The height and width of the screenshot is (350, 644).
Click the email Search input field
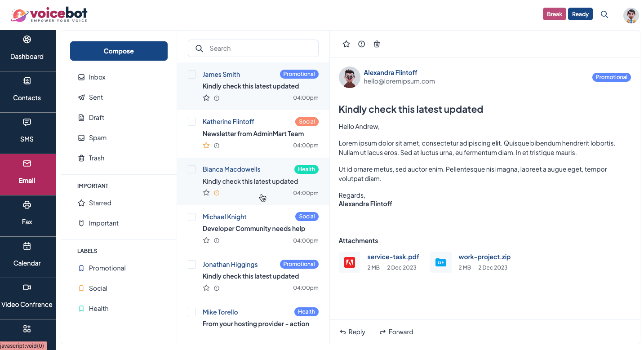point(253,49)
